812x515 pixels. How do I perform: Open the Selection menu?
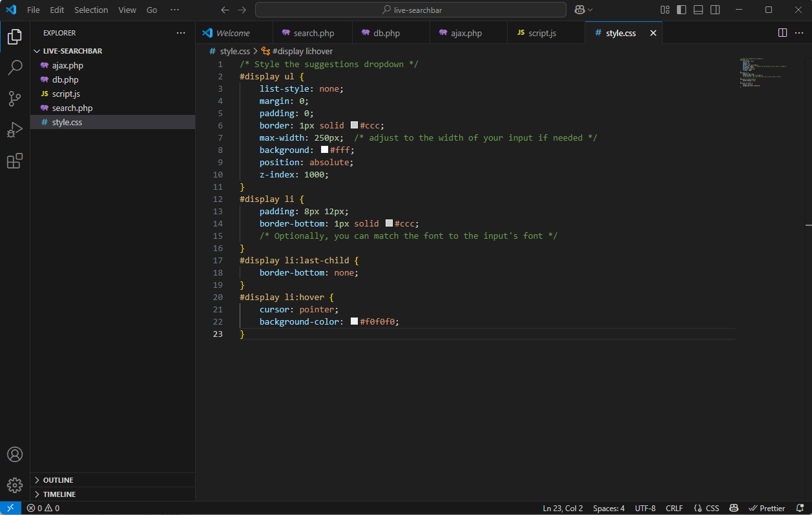[x=91, y=10]
